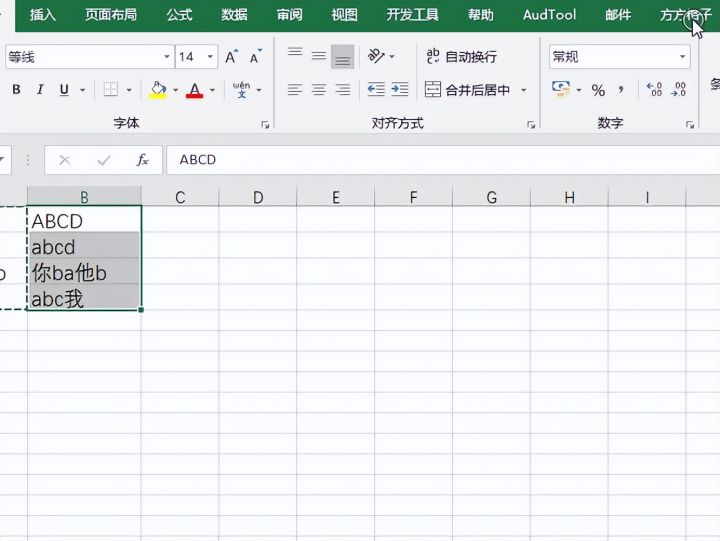The image size is (720, 541).
Task: Align text to middle vertically
Action: tap(319, 56)
